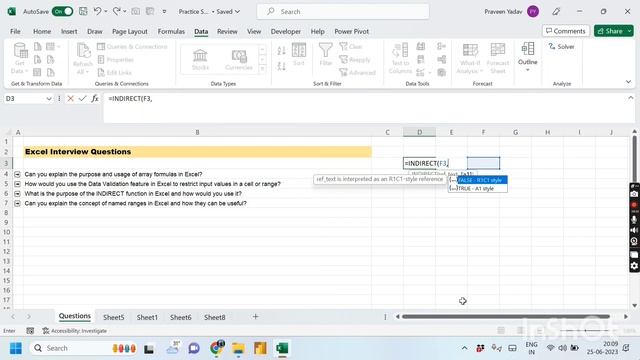The width and height of the screenshot is (640, 360).
Task: Switch to the Sheet1 tab
Action: [147, 317]
